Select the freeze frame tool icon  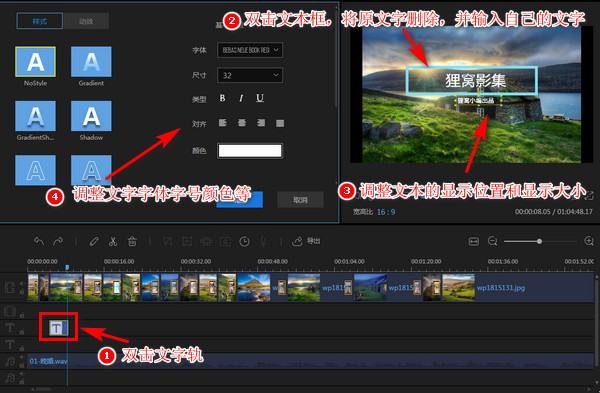click(x=225, y=241)
